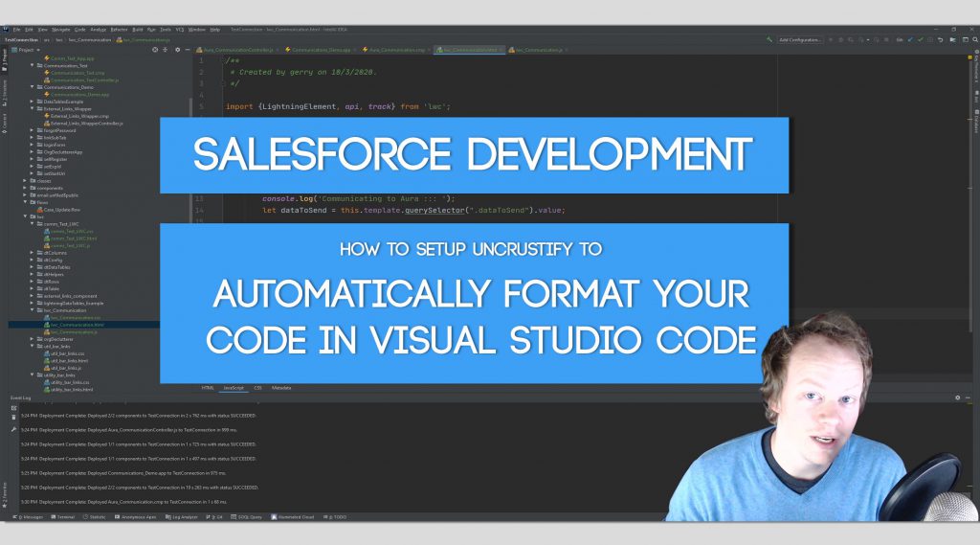The image size is (980, 545).
Task: Open the Illuminated Cloud tool window
Action: coord(293,517)
